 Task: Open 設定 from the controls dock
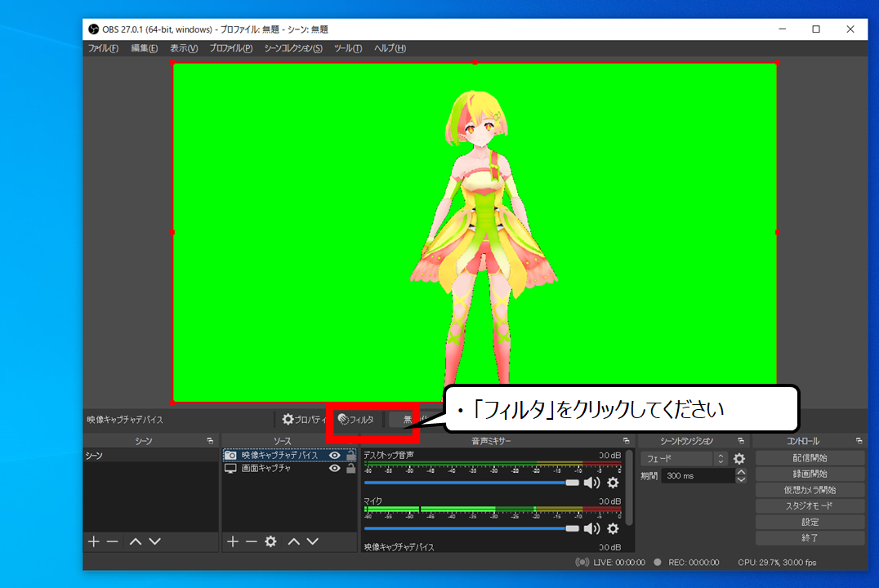point(810,522)
